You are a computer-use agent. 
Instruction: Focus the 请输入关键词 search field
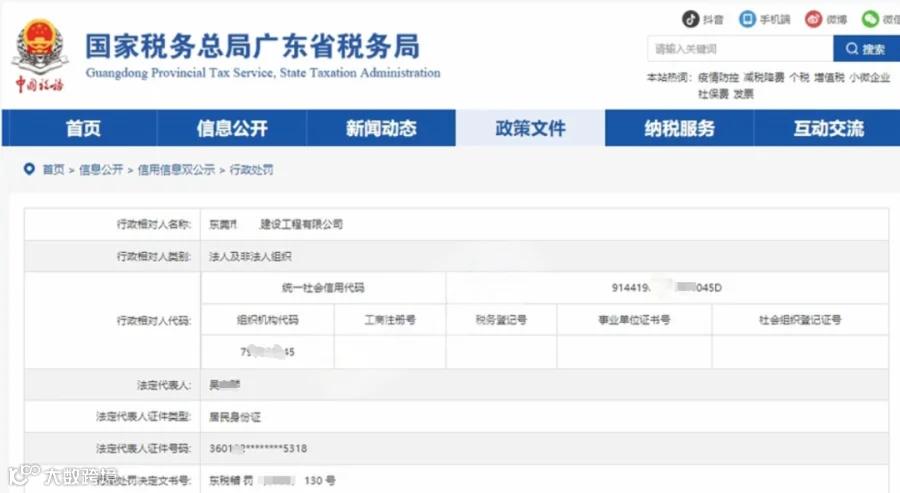[740, 49]
